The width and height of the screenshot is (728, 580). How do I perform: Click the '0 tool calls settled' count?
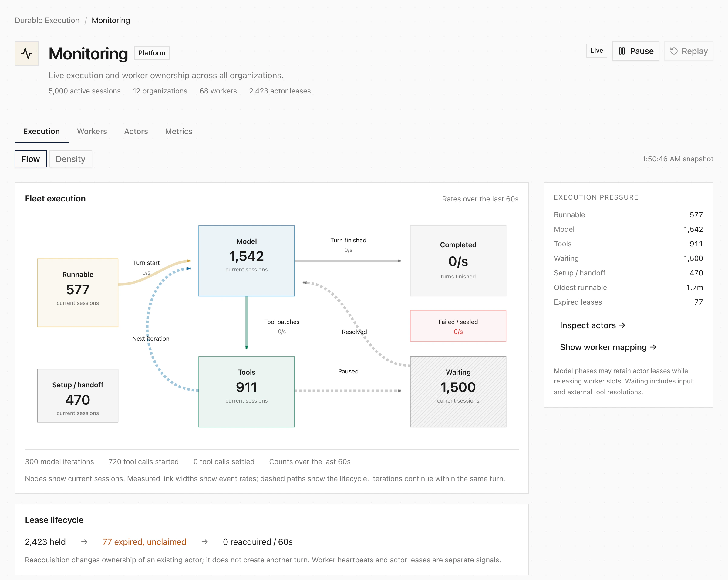point(224,461)
